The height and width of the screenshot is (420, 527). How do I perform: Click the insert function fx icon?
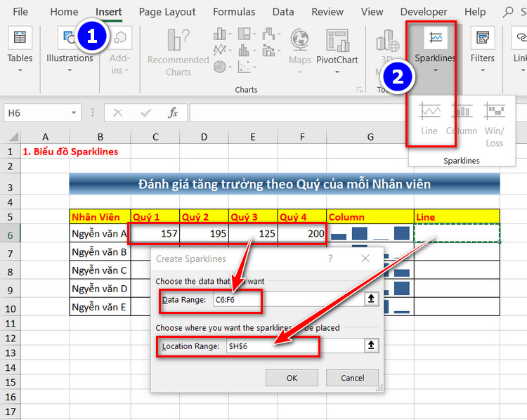173,112
